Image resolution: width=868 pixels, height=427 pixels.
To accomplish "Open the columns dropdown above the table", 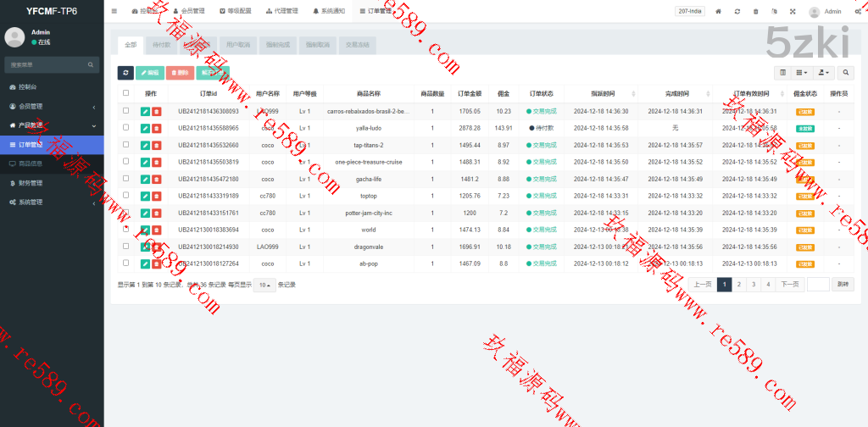I will pos(802,73).
